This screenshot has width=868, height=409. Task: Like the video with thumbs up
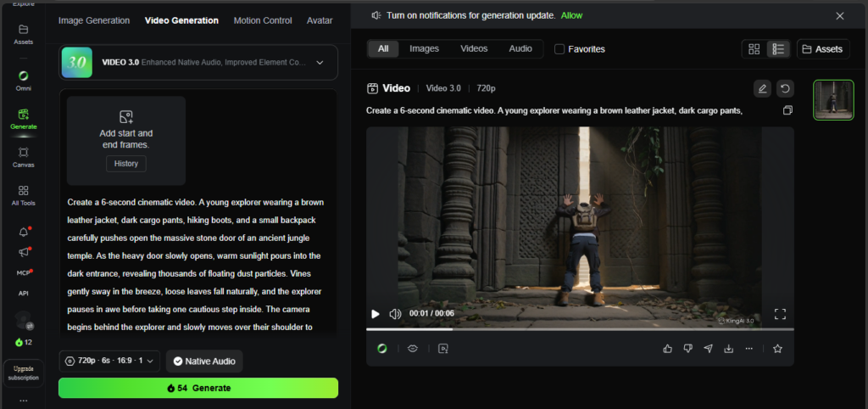point(667,349)
